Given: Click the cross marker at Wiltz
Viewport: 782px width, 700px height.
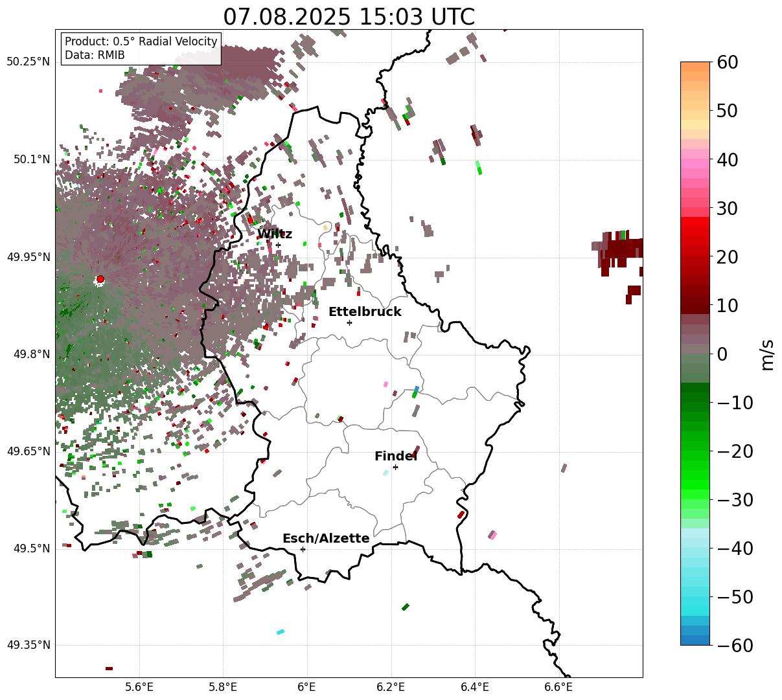Looking at the screenshot, I should pos(278,245).
